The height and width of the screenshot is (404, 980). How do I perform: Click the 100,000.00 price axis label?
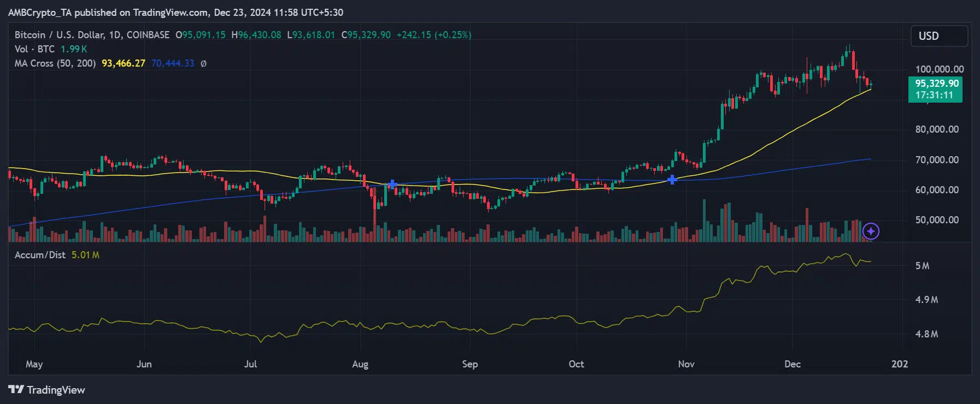940,69
